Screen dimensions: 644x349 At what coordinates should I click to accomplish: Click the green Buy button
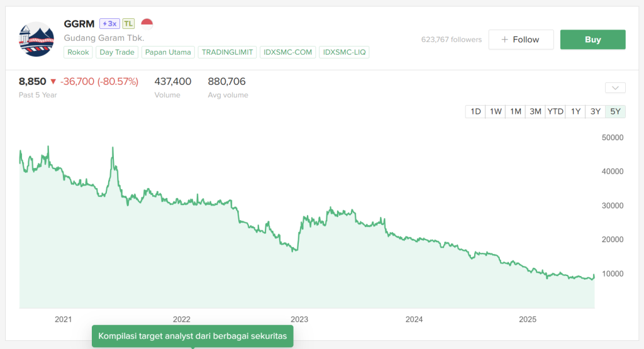(x=592, y=40)
